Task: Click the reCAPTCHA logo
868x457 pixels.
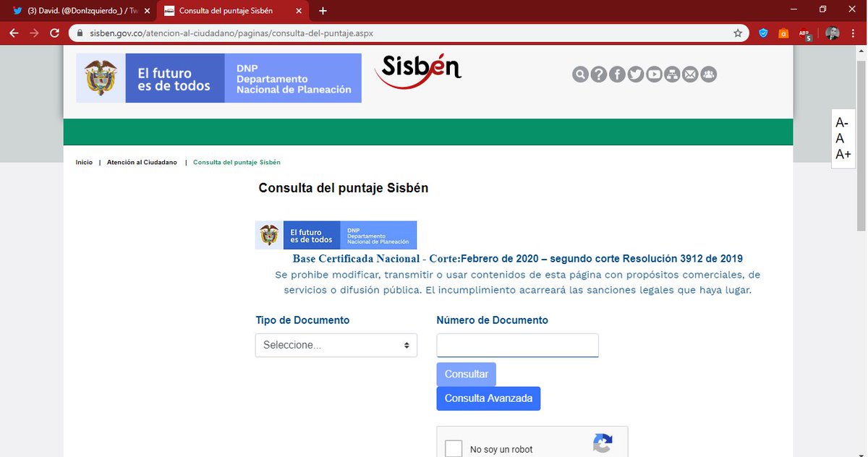Action: point(603,443)
